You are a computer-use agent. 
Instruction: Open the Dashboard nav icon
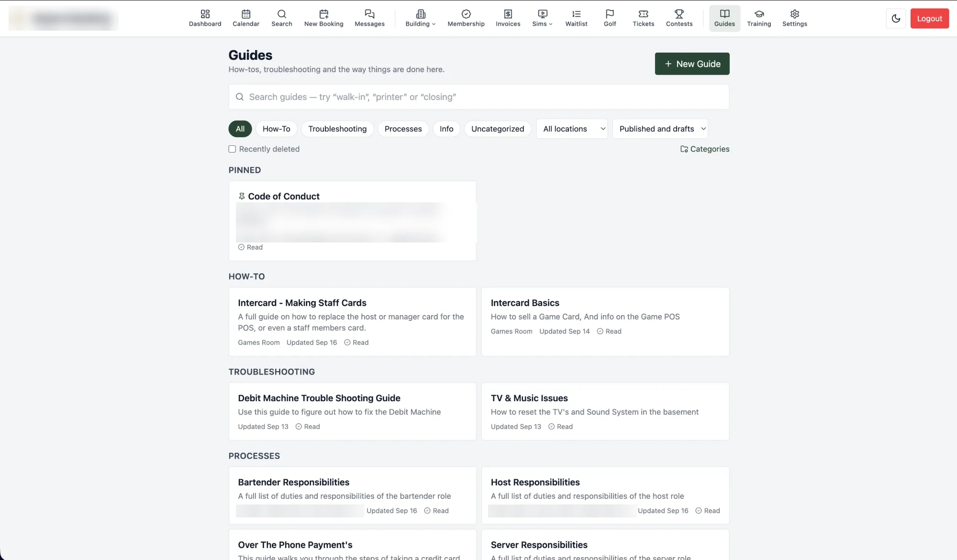coord(205,18)
